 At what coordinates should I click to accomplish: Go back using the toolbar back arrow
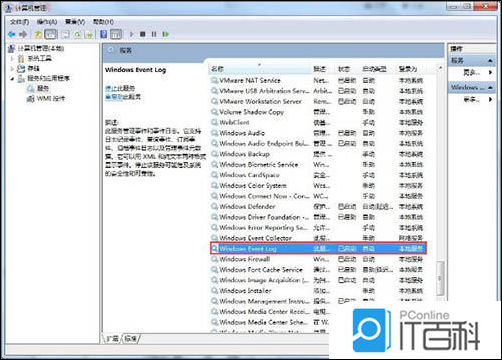coord(12,34)
